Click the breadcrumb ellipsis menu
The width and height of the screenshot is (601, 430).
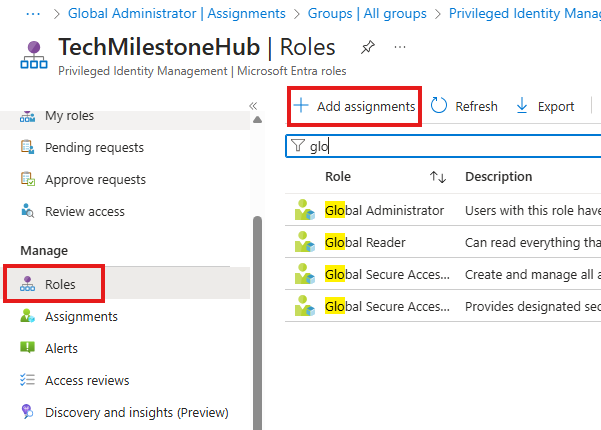tap(33, 14)
